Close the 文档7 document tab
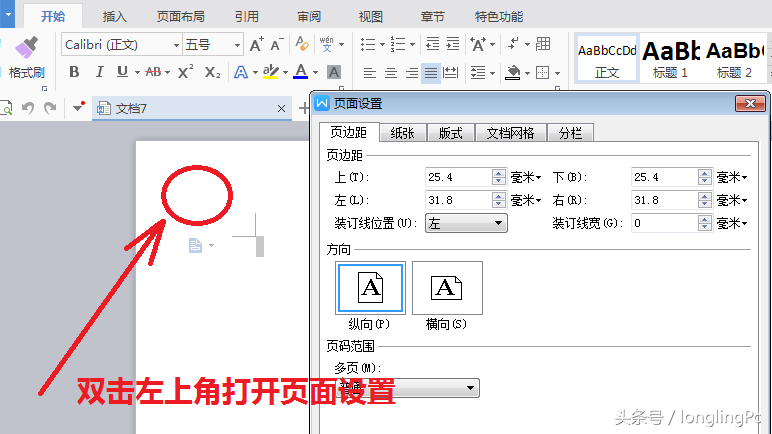The height and width of the screenshot is (434, 772). pyautogui.click(x=281, y=108)
